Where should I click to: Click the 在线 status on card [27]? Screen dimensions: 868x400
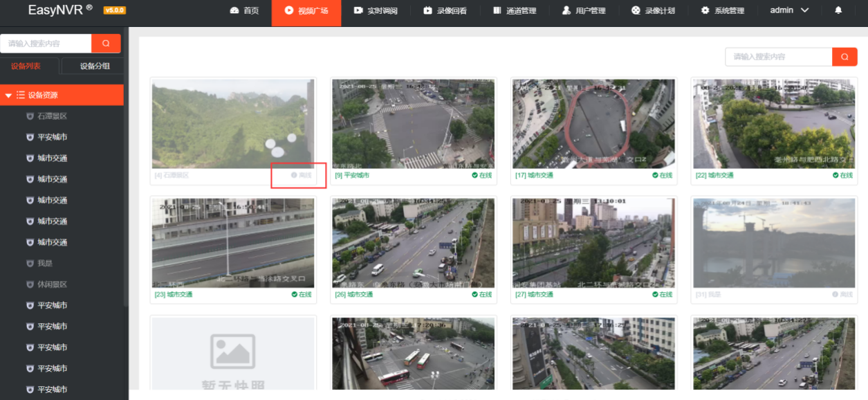663,295
